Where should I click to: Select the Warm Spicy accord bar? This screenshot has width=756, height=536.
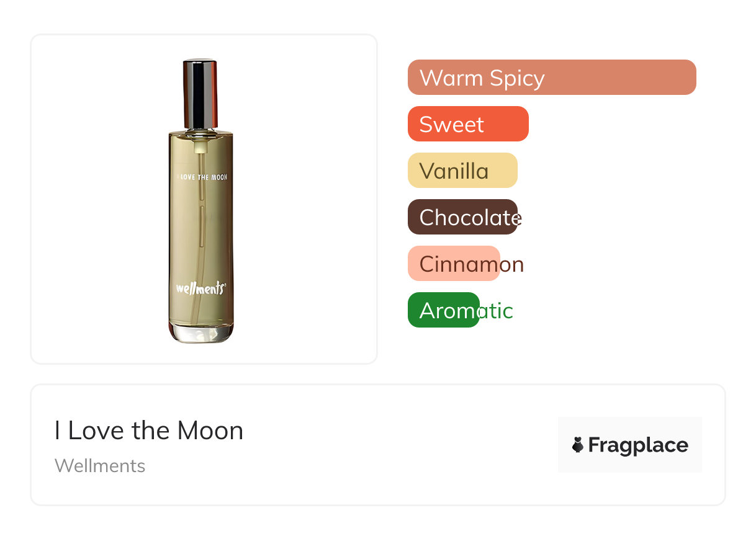(x=551, y=78)
